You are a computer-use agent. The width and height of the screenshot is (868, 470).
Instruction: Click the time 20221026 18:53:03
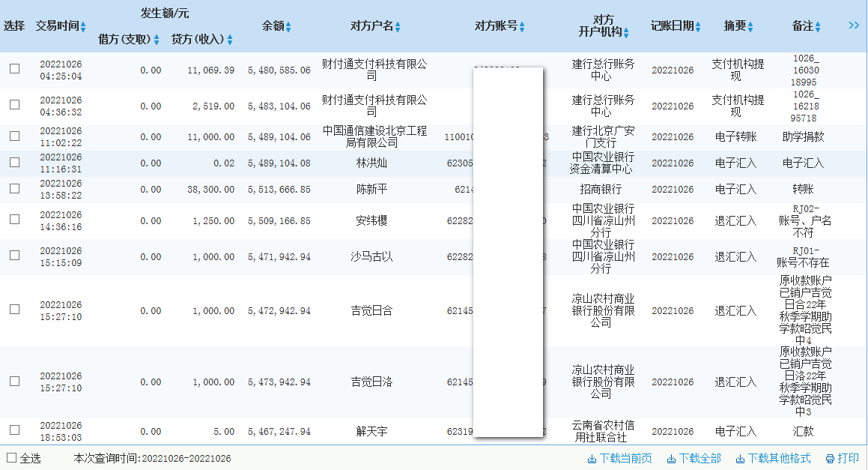pos(61,431)
